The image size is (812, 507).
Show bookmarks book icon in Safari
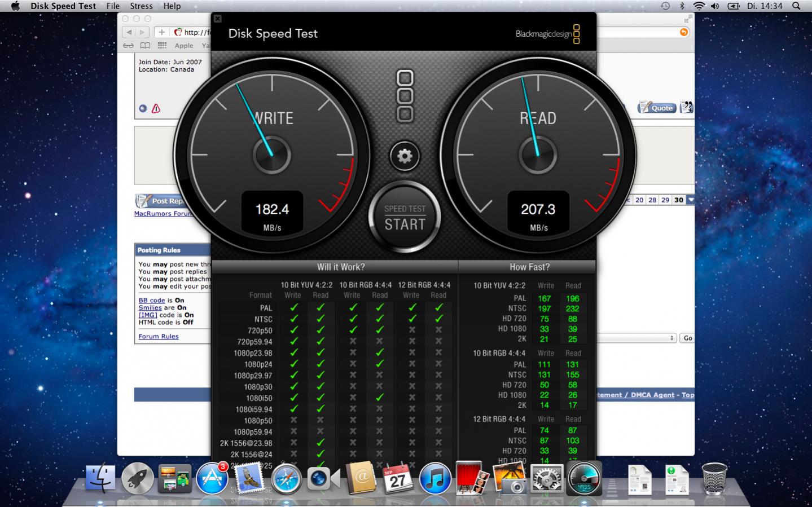point(145,46)
